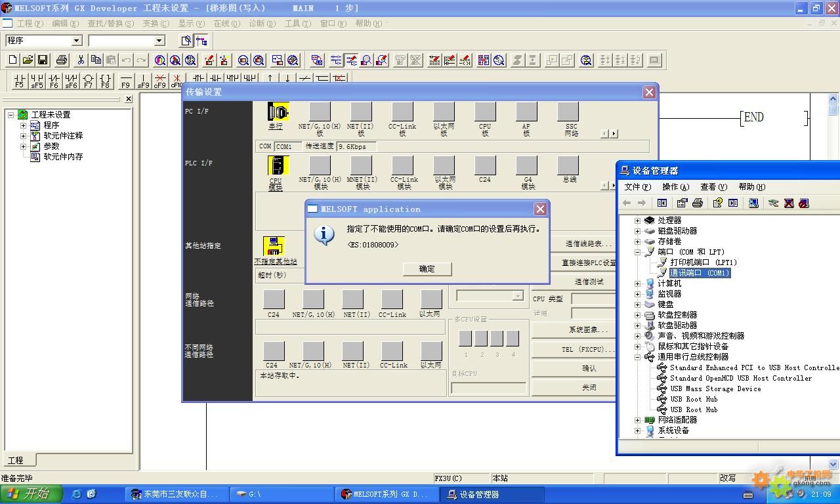840x504 pixels.
Task: Insert F8 application instruction
Action: coord(105,81)
